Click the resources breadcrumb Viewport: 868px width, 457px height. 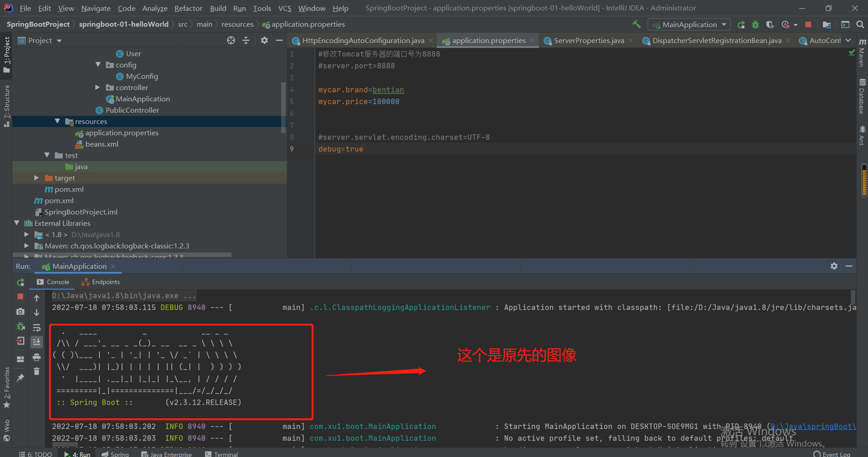coord(237,24)
